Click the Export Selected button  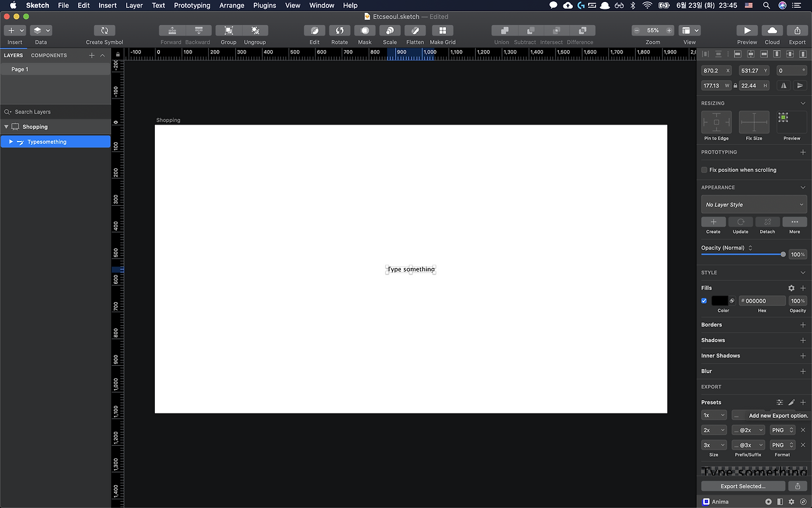(743, 486)
